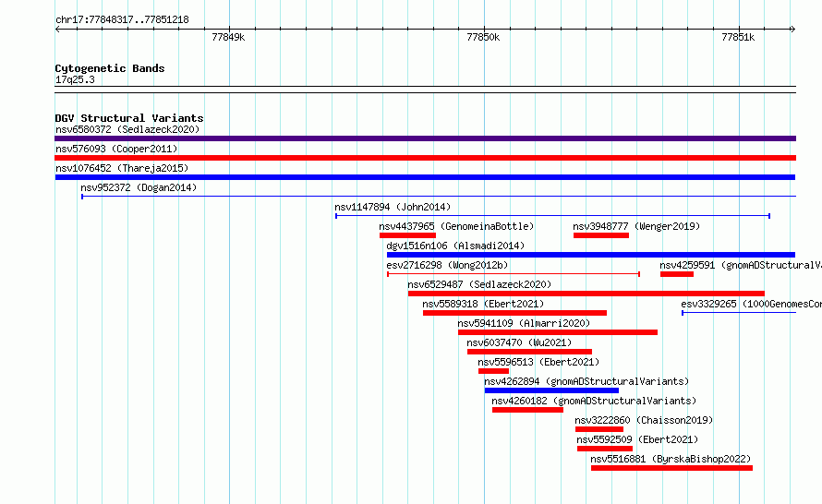Open the nsv5941109 (Almarri2020) label
822x504 pixels.
[x=524, y=323]
